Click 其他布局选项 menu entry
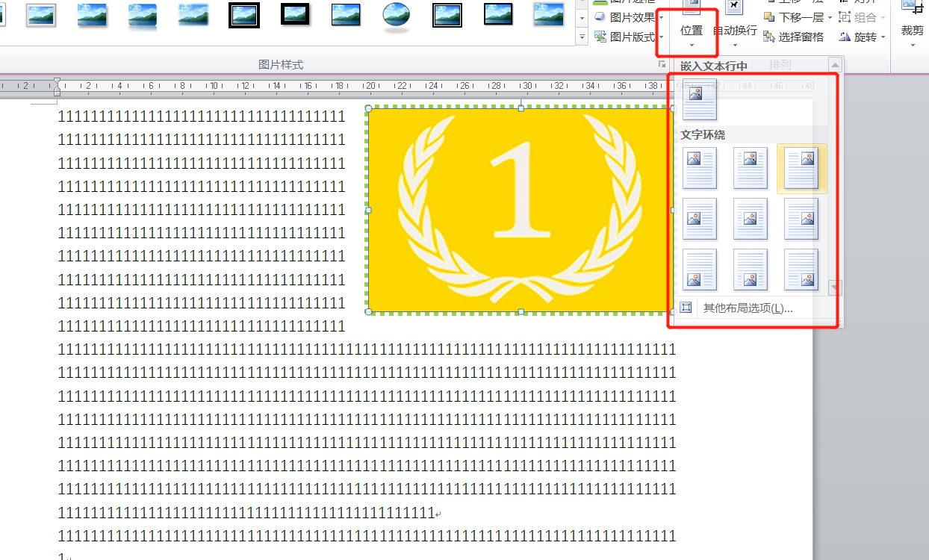 pyautogui.click(x=747, y=308)
